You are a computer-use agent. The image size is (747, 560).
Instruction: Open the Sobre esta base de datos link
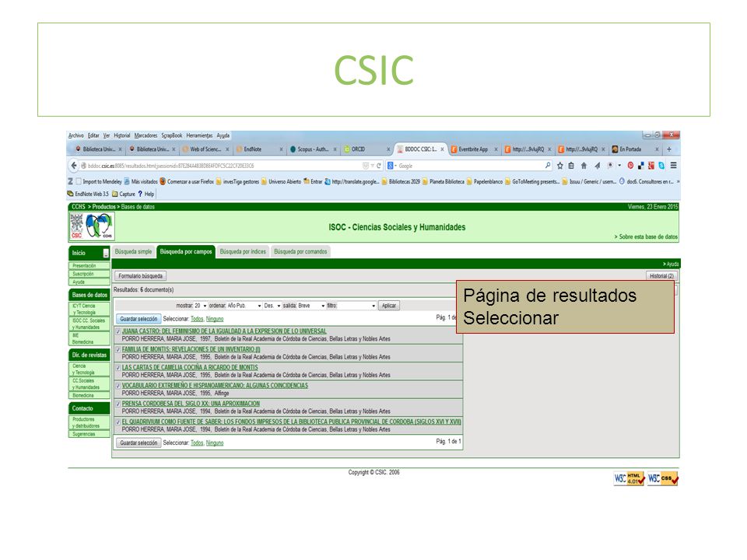click(646, 236)
